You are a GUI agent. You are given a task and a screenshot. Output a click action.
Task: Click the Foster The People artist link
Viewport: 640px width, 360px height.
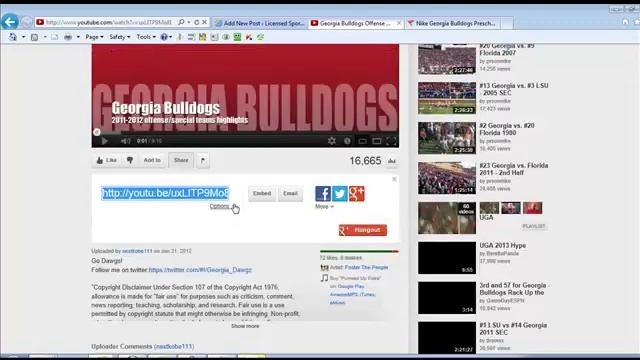click(367, 267)
